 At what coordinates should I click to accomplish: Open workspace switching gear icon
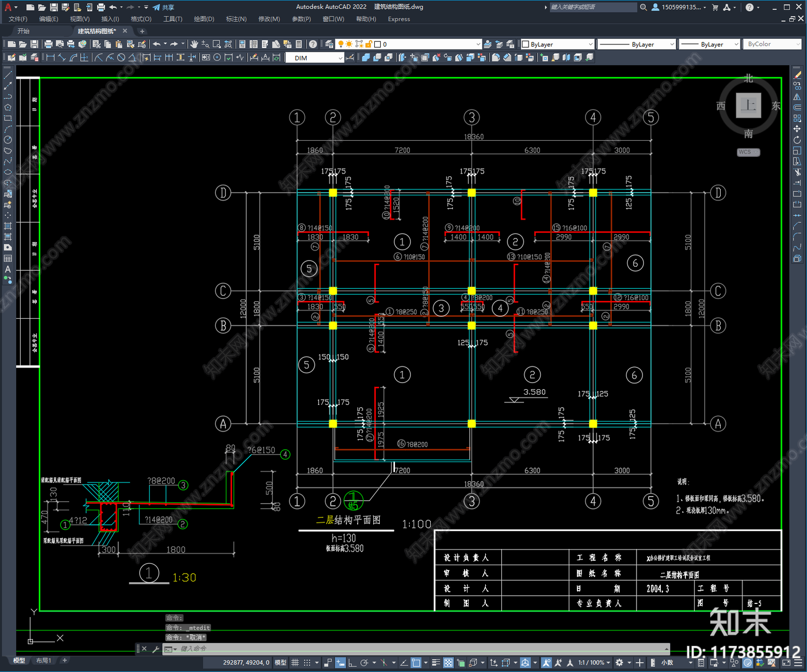point(619,662)
